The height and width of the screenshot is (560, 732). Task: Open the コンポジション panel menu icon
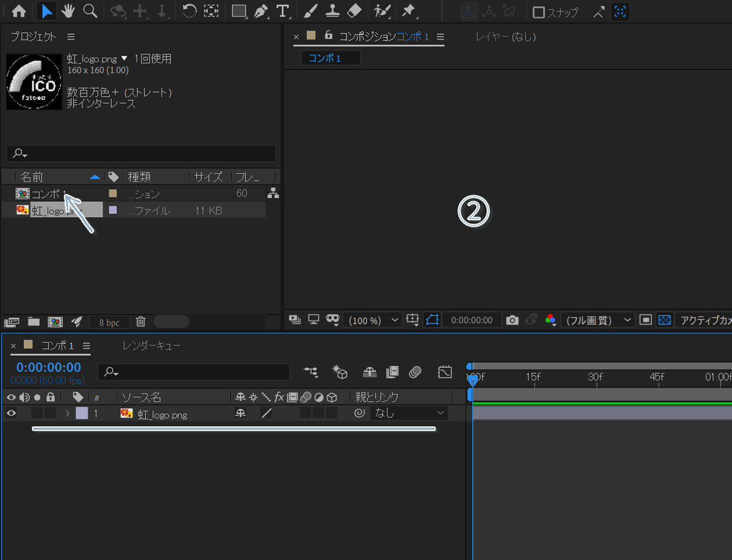coord(440,37)
